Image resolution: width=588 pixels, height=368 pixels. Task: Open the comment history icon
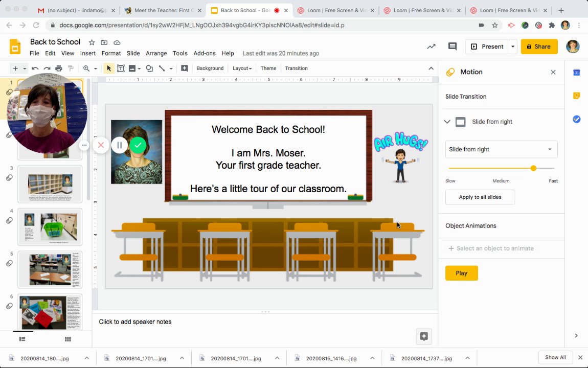453,47
